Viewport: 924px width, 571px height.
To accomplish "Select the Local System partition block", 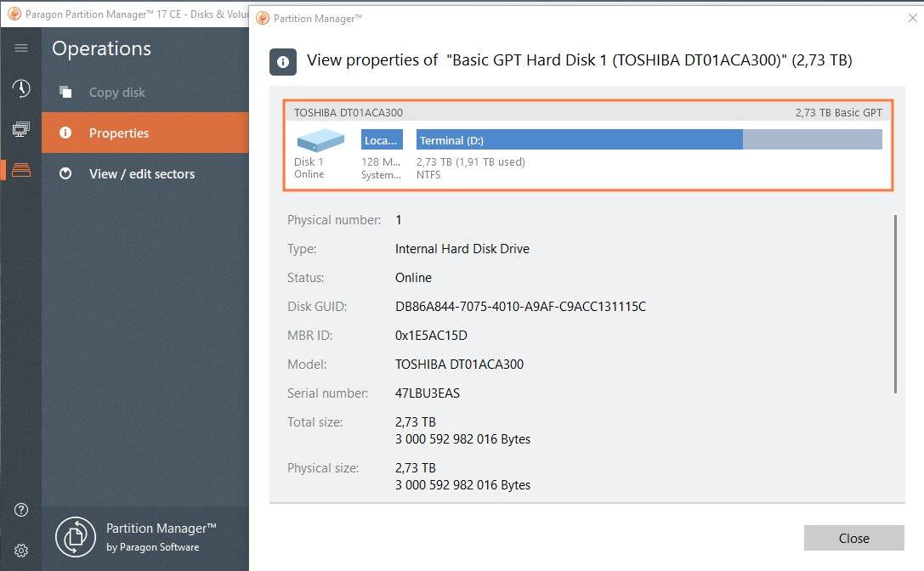I will click(382, 139).
